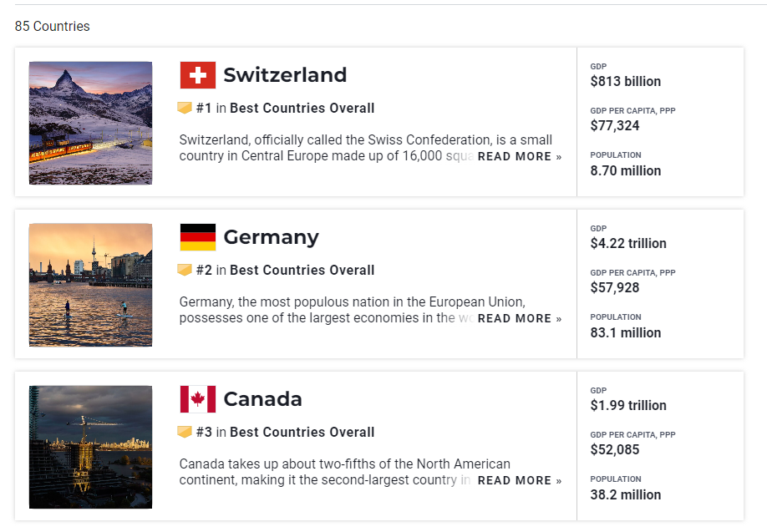Expand Canada description with Read More
This screenshot has height=532, width=767.
tap(519, 481)
